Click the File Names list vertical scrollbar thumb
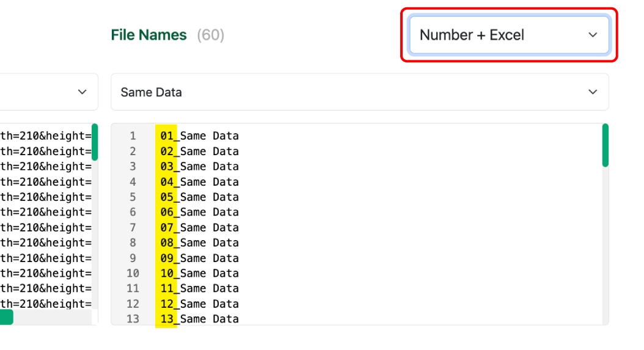 [605, 145]
